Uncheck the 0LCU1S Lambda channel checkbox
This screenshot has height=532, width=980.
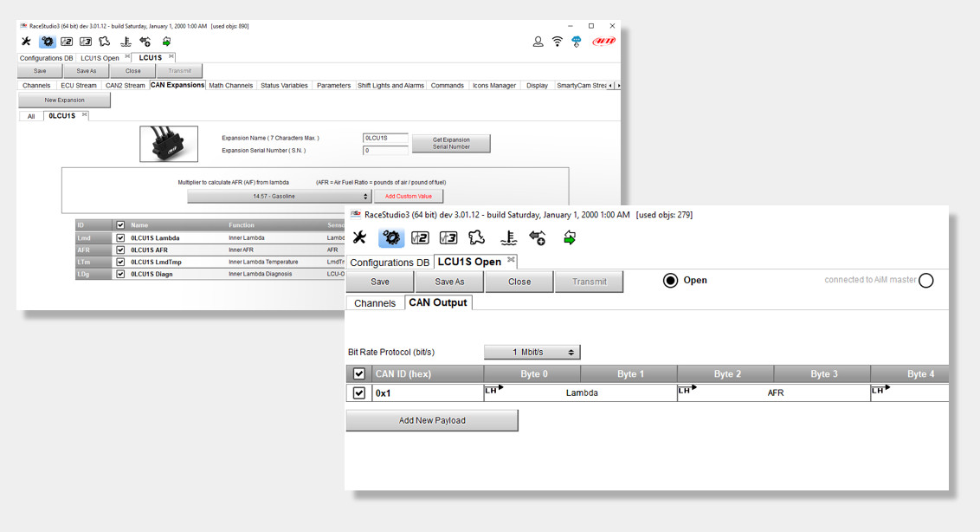pyautogui.click(x=120, y=237)
